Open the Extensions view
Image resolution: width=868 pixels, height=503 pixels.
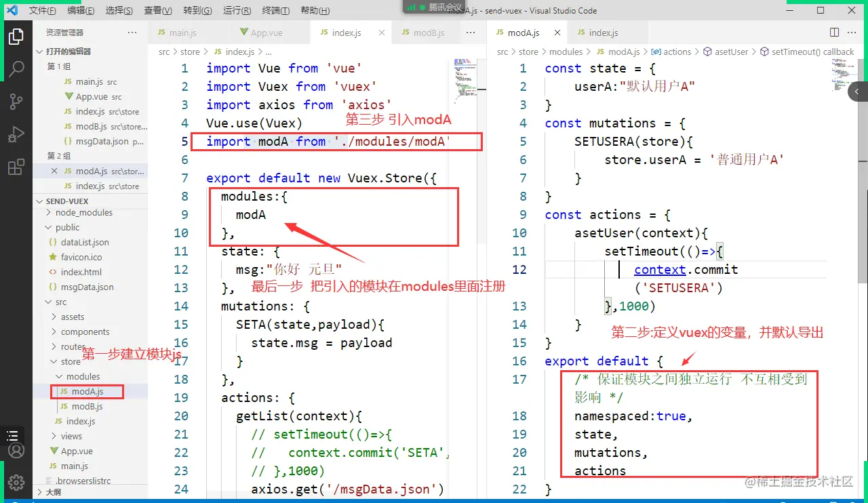point(16,167)
